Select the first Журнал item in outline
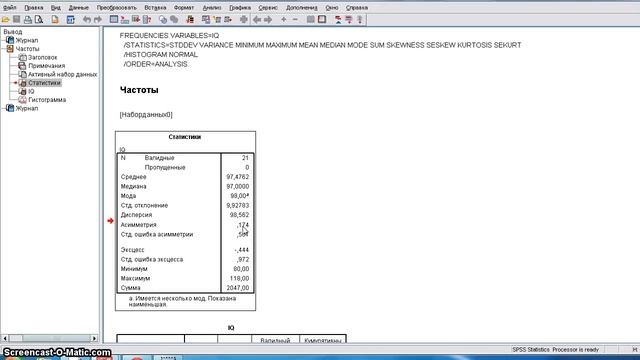Screen dimensions: 640x360 point(27,40)
